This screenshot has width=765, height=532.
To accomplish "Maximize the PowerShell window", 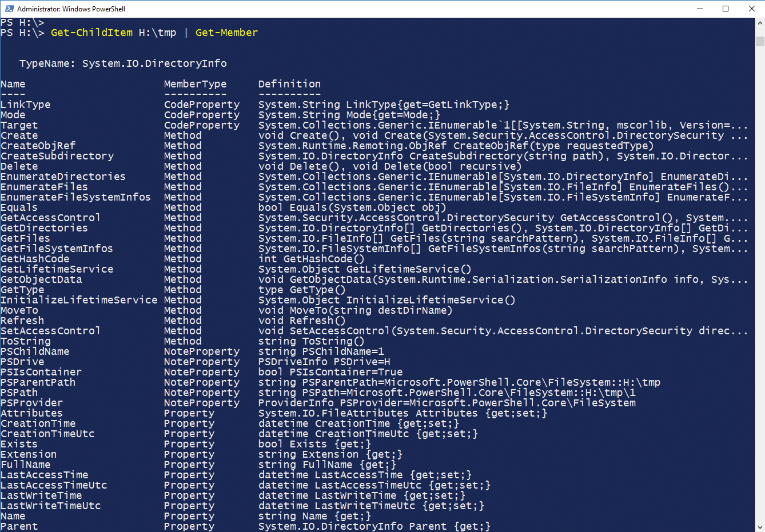I will (726, 9).
